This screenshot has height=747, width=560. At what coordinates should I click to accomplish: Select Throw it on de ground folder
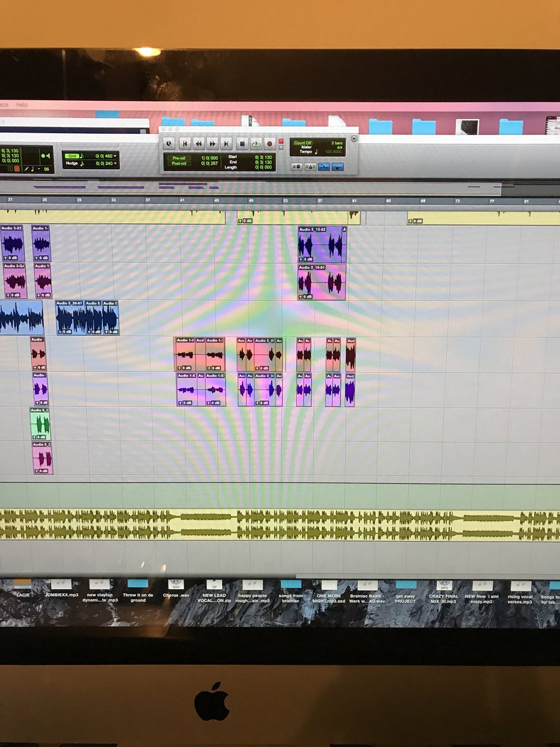click(x=138, y=590)
